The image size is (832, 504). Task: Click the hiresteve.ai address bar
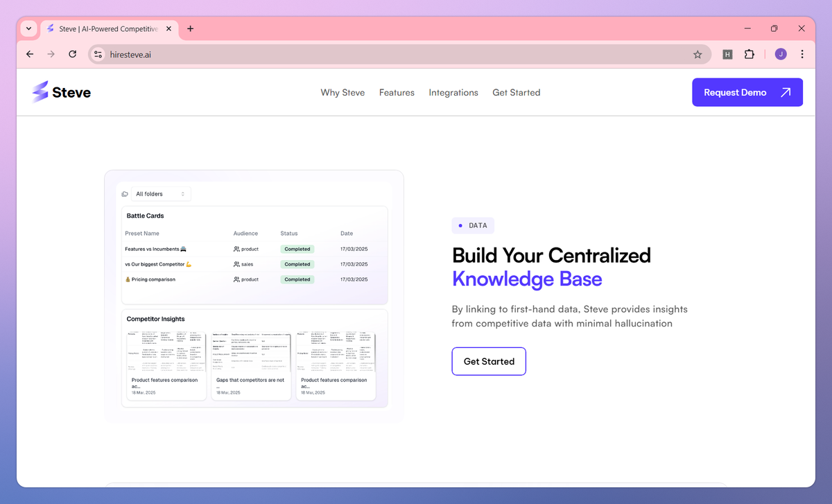[399, 54]
